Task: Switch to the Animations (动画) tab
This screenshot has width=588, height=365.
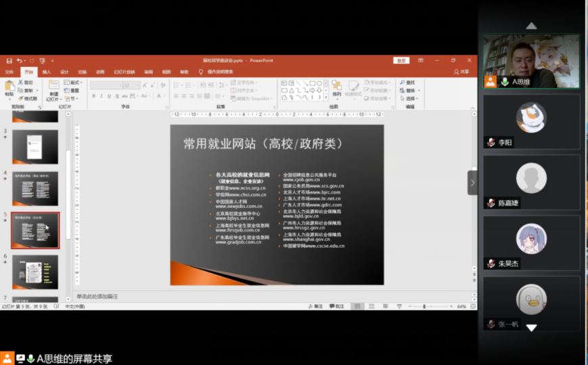Action: point(100,72)
